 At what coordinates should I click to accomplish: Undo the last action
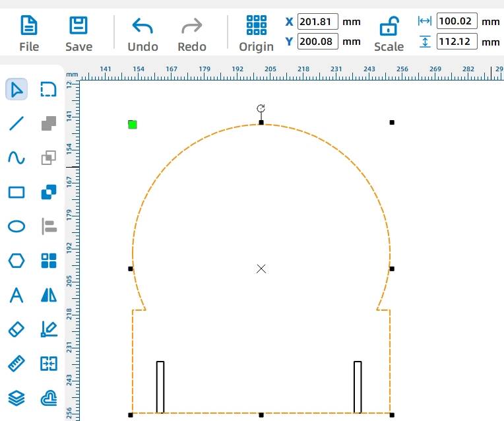142,34
